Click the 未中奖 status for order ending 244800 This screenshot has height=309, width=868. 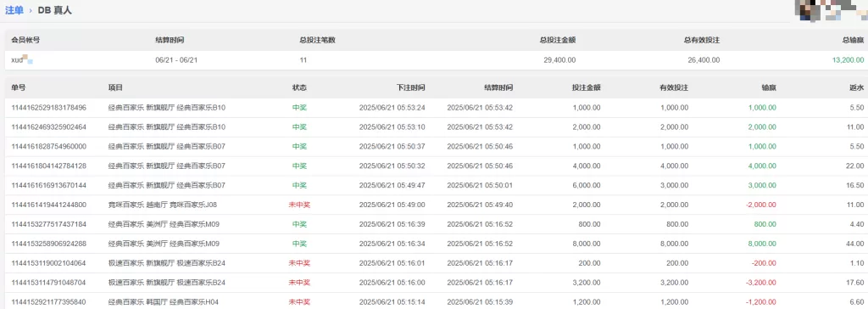[299, 205]
